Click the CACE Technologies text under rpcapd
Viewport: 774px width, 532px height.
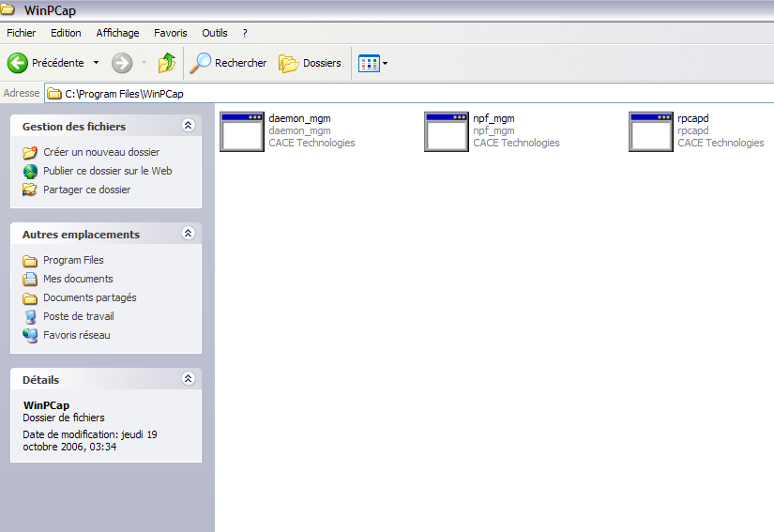(x=721, y=143)
